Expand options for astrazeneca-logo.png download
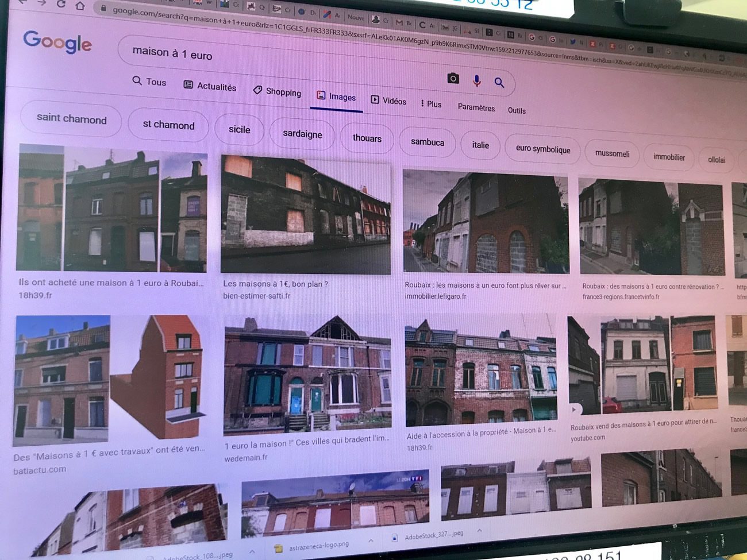The image size is (747, 560). coord(371,540)
